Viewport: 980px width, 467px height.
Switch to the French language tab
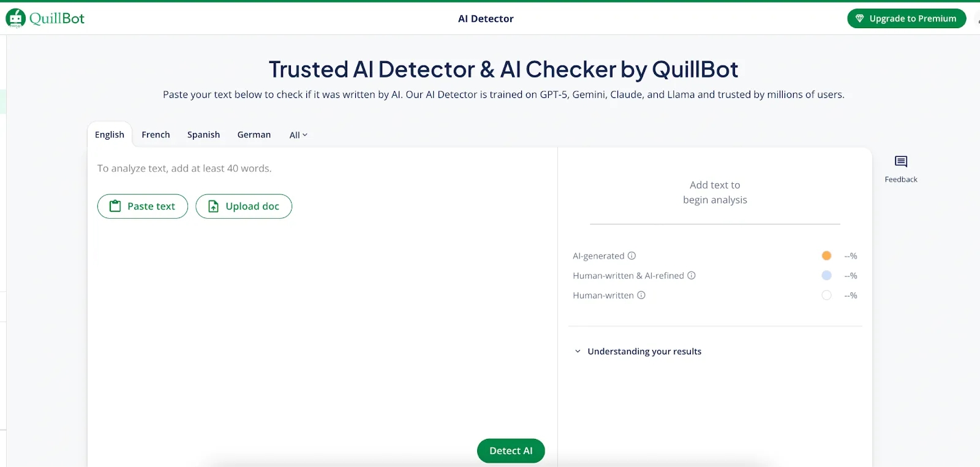pyautogui.click(x=156, y=135)
